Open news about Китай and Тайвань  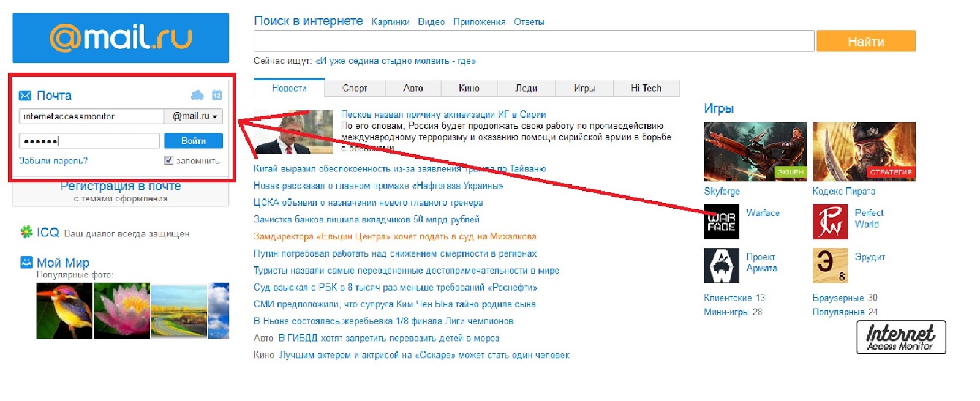pos(400,168)
